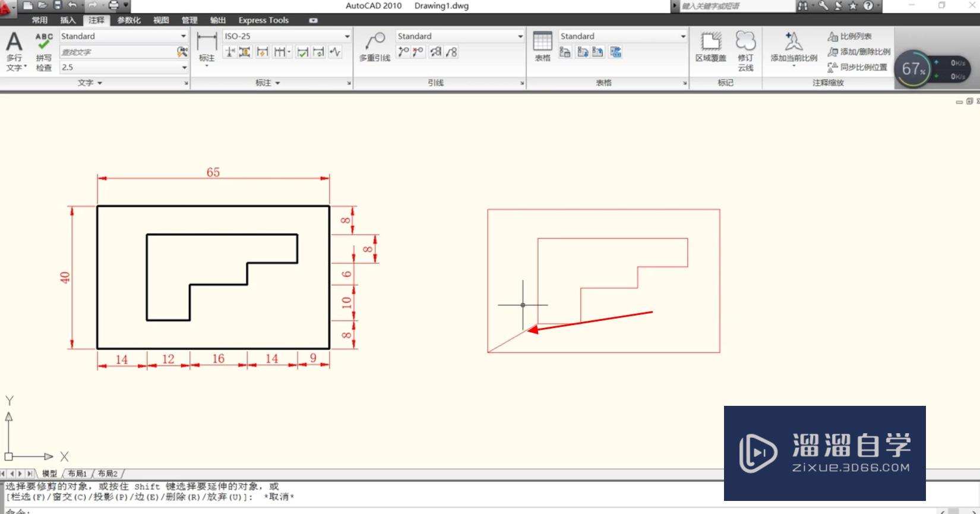
Task: Click the Undo quick access icon
Action: (72, 5)
